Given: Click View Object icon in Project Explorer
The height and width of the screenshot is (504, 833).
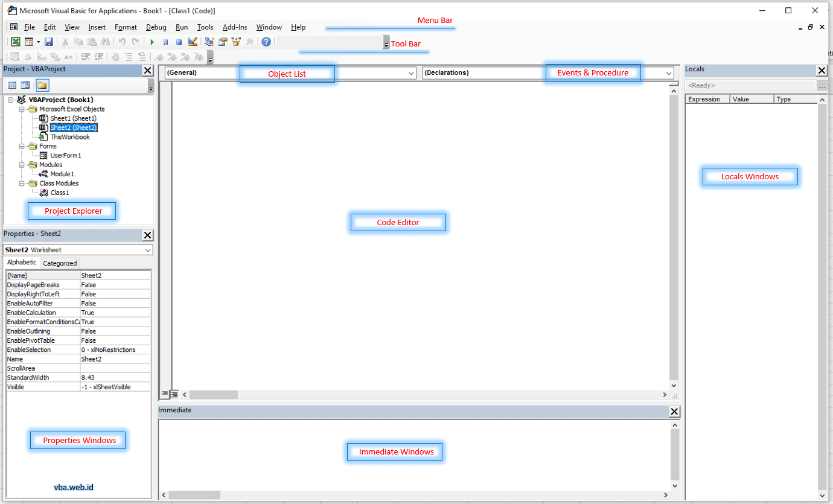Looking at the screenshot, I should click(25, 85).
